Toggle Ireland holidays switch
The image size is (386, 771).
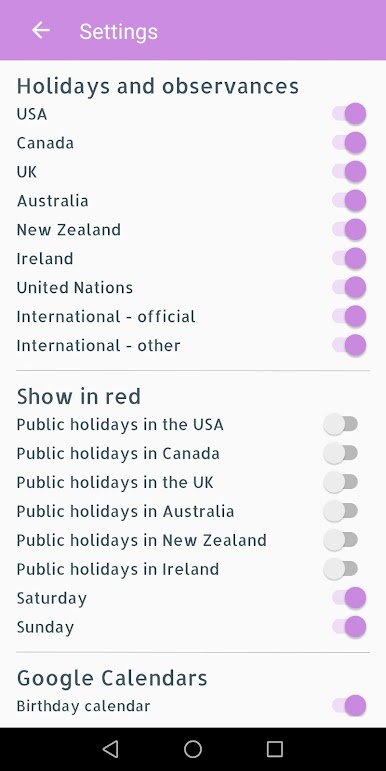pos(349,259)
